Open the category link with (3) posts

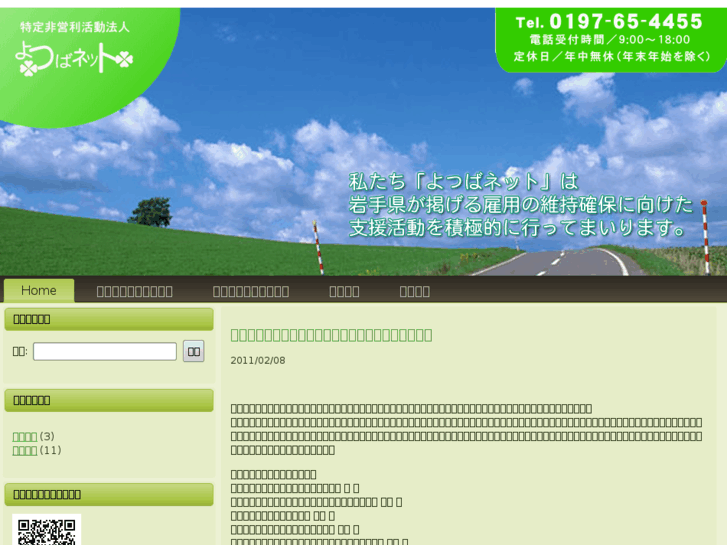coord(25,436)
